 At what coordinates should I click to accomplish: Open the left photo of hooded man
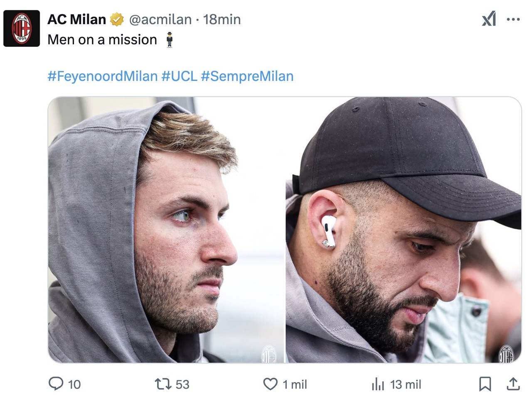[x=166, y=230]
